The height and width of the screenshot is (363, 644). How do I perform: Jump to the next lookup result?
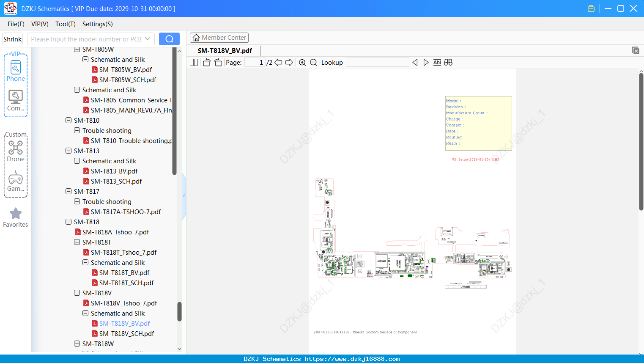[426, 63]
